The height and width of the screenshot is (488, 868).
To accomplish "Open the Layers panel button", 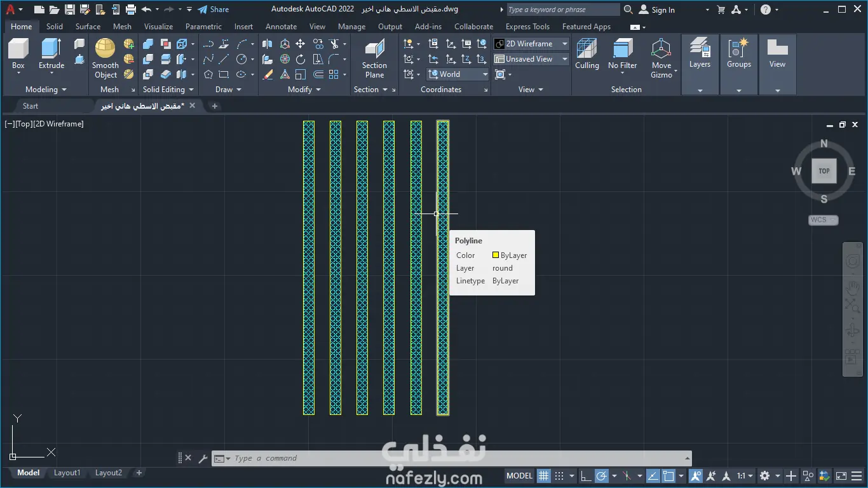I will tap(700, 51).
